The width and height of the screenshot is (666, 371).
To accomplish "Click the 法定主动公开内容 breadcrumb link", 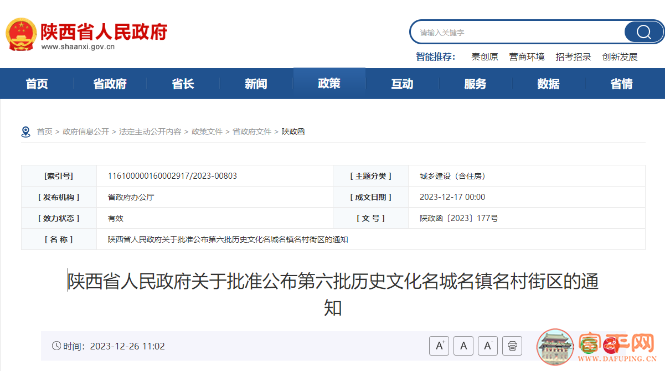I will tap(150, 132).
